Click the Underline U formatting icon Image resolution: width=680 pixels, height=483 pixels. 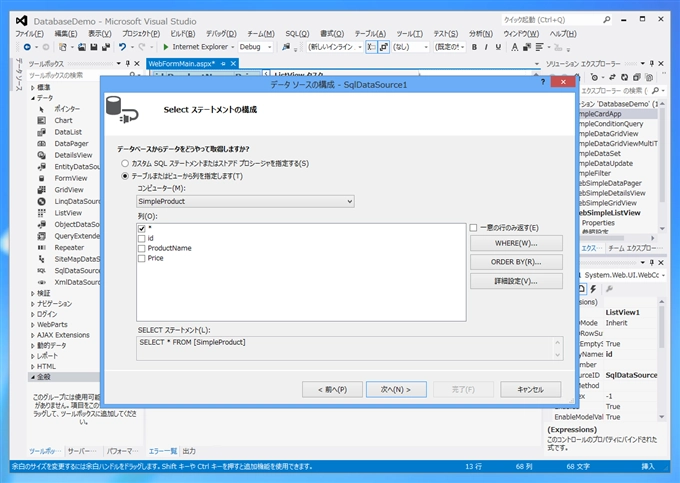click(x=498, y=47)
